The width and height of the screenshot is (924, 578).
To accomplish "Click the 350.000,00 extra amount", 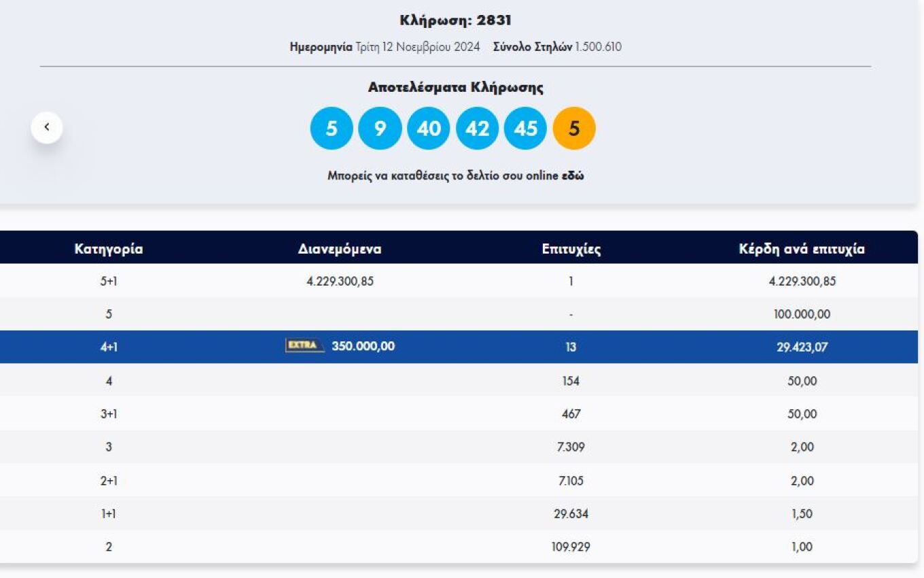I will 363,347.
